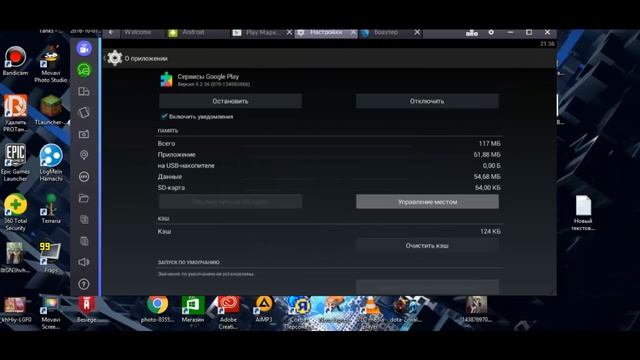Viewport: 640px width, 360px height.
Task: Click the Сервисы Google Play title
Action: click(208, 76)
